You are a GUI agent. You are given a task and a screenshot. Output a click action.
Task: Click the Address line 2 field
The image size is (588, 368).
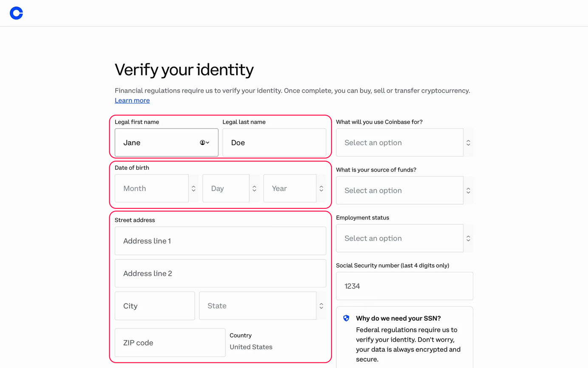[220, 273]
